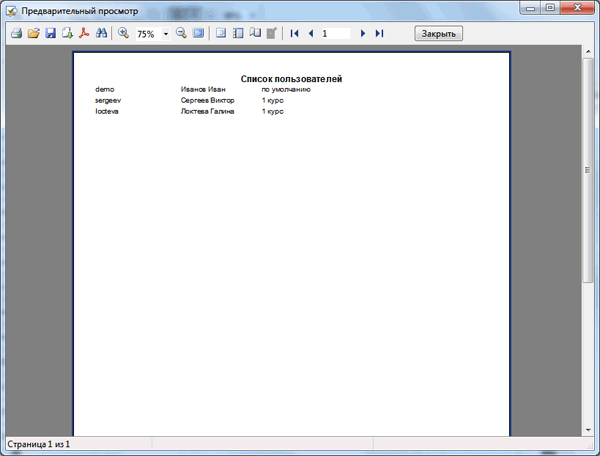This screenshot has width=600, height=456.
Task: Print the report using the printer icon
Action: 16,33
